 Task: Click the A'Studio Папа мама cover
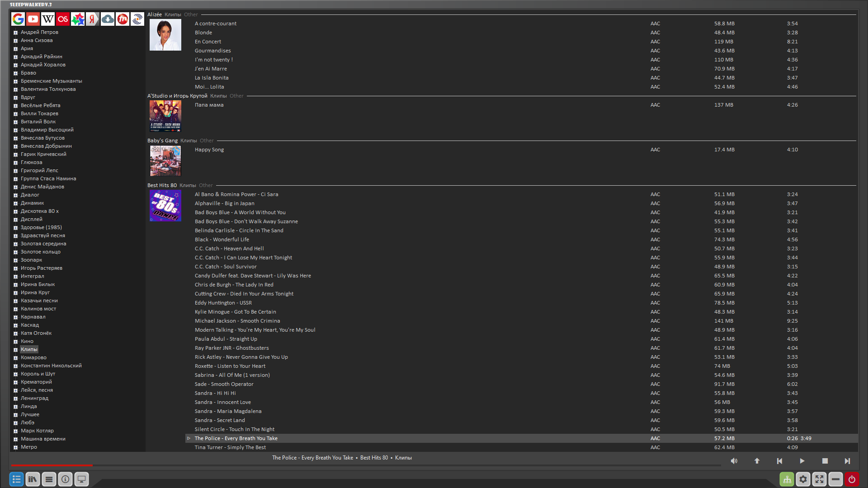click(165, 116)
